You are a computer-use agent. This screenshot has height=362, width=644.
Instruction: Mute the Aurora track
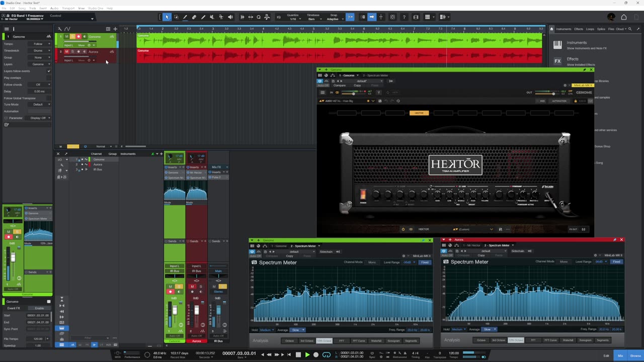click(x=66, y=52)
